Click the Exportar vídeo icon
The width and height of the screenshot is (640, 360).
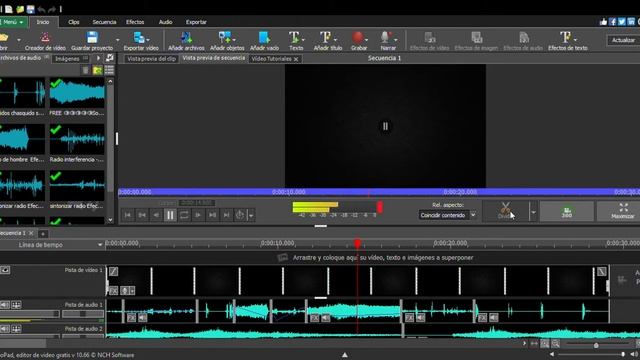[139, 38]
